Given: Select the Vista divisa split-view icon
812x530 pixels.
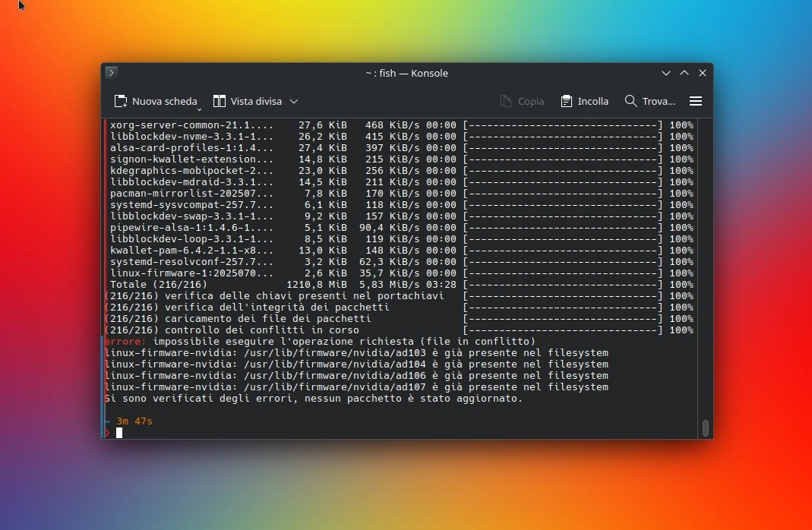Looking at the screenshot, I should [219, 100].
